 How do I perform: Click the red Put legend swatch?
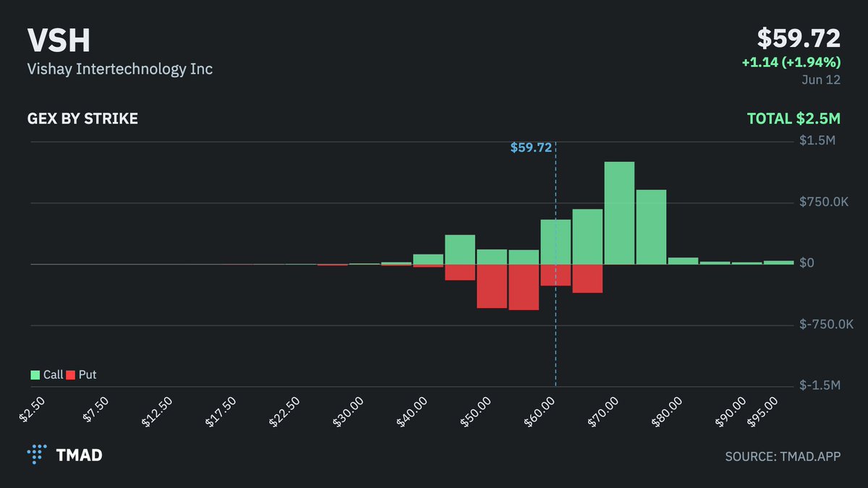[70, 374]
